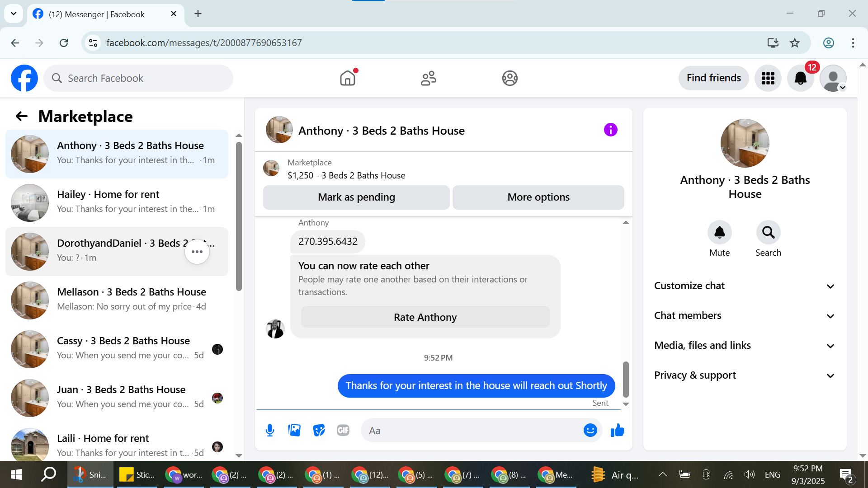Click Anthony's avatar beside the rating card

pos(275,329)
